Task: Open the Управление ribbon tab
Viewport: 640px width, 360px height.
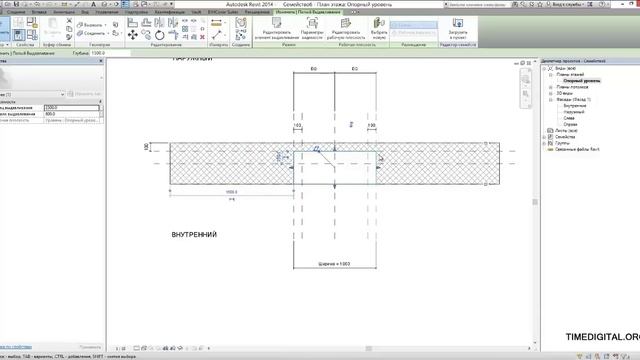Action: pyautogui.click(x=107, y=12)
